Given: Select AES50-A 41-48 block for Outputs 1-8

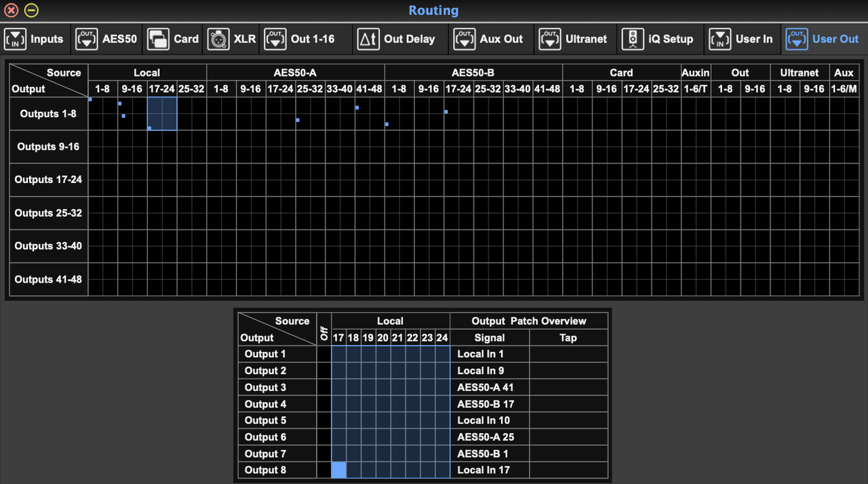Looking at the screenshot, I should [370, 113].
